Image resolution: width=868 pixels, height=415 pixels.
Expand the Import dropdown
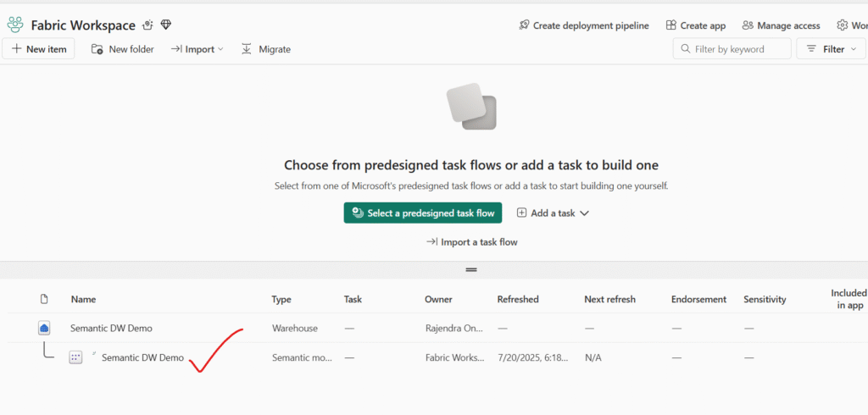[197, 49]
